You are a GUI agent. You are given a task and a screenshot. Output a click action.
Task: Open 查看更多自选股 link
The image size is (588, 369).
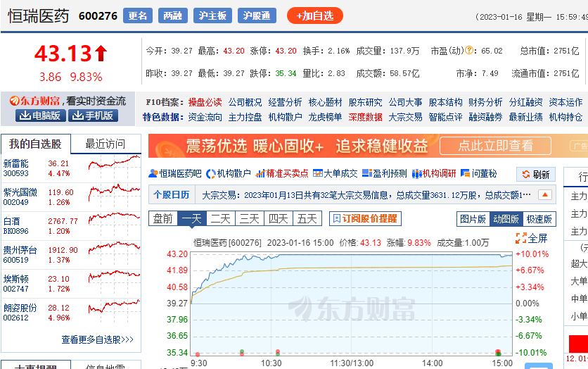point(98,339)
